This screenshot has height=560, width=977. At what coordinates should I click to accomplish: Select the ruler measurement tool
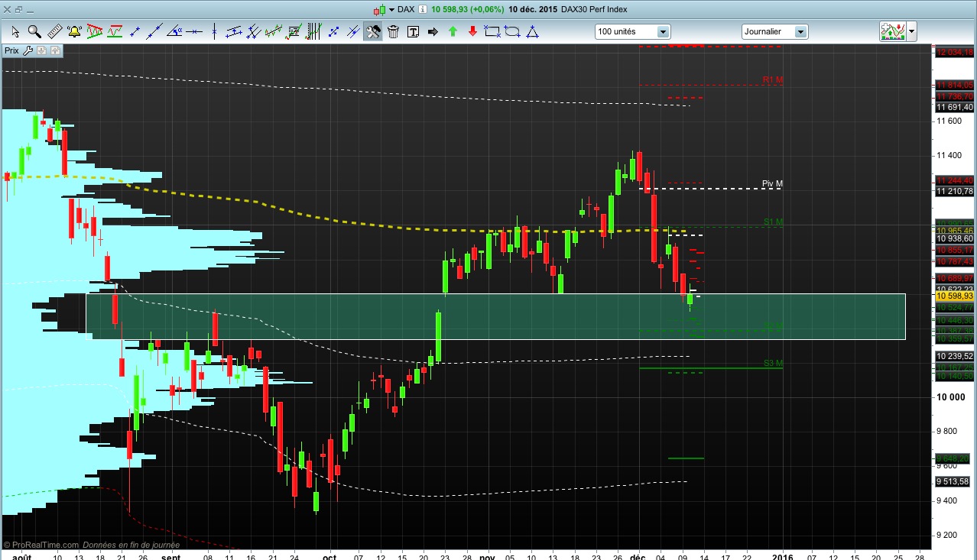(55, 31)
